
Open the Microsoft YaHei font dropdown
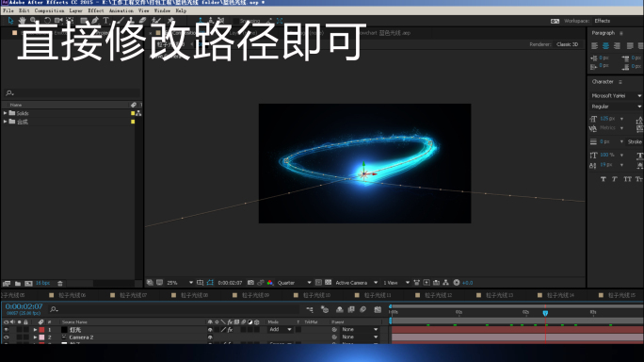616,95
